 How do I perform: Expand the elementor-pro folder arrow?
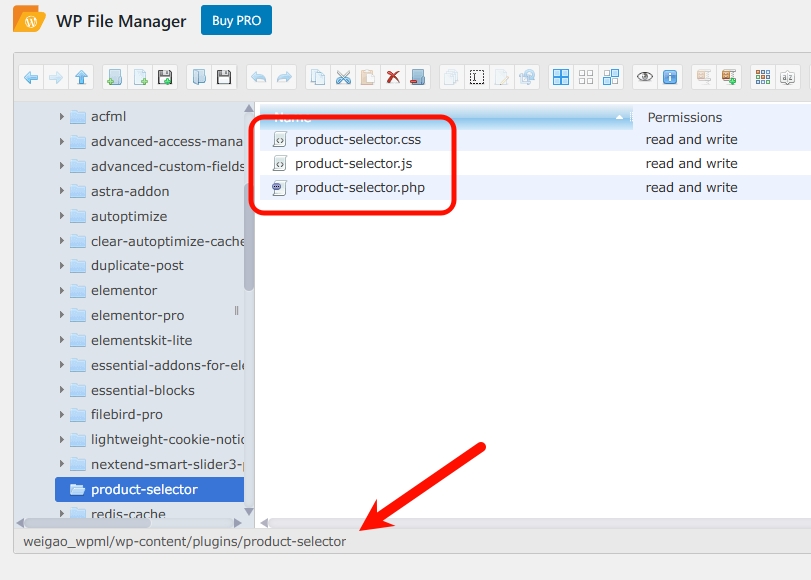[62, 315]
